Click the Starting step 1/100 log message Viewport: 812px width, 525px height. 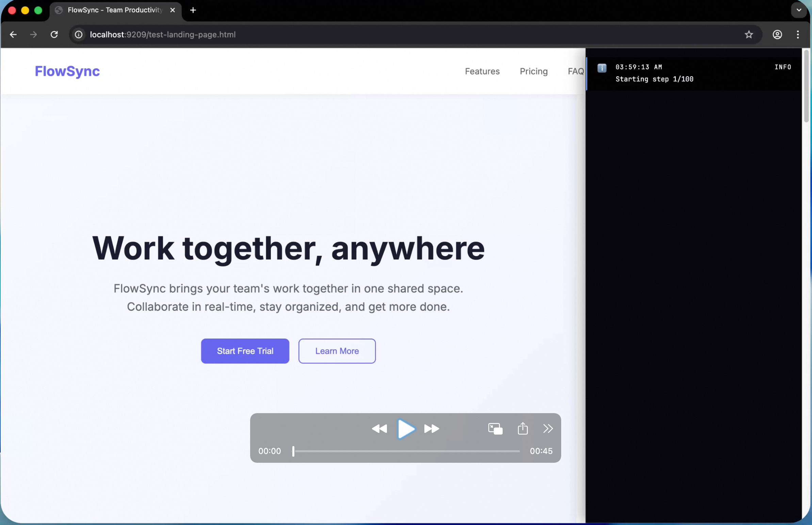[654, 79]
